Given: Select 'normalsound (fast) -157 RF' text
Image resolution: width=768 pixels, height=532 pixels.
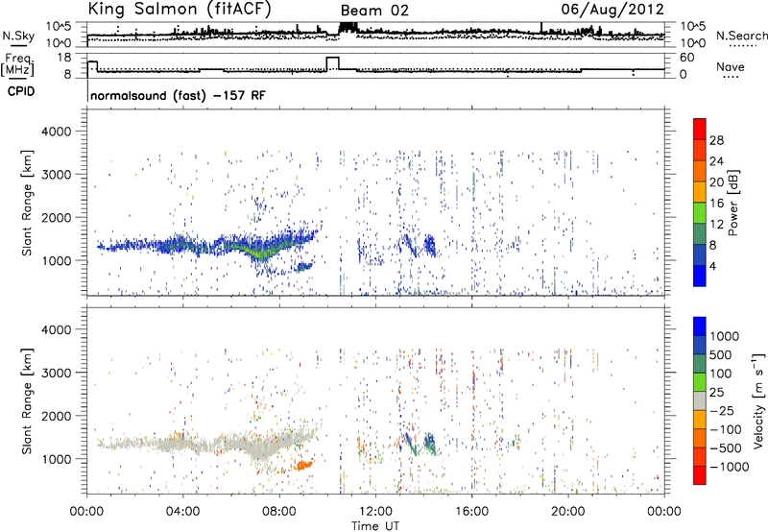Looking at the screenshot, I should (179, 95).
